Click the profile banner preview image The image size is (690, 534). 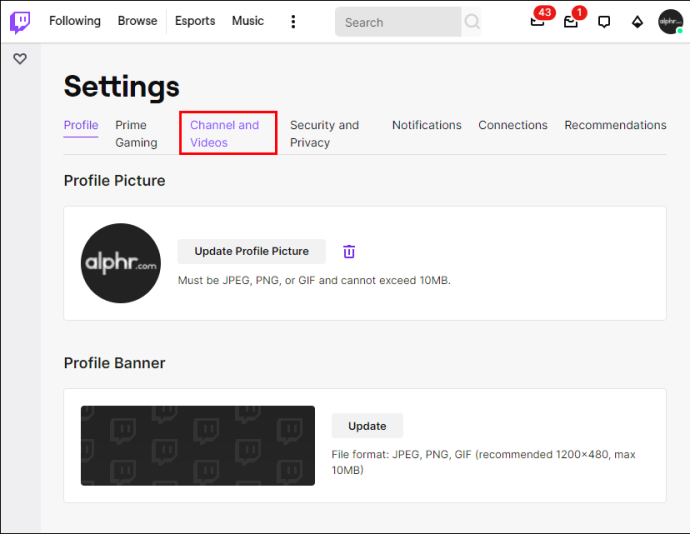[x=198, y=446]
